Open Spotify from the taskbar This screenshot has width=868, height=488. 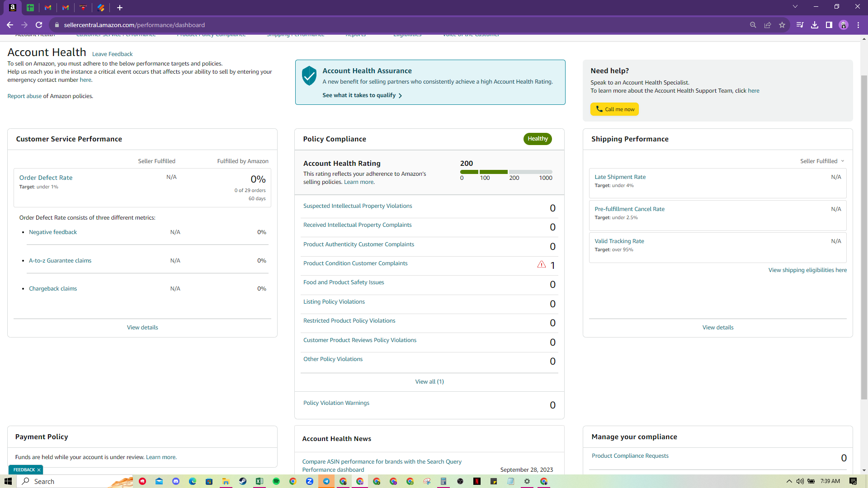tap(276, 481)
